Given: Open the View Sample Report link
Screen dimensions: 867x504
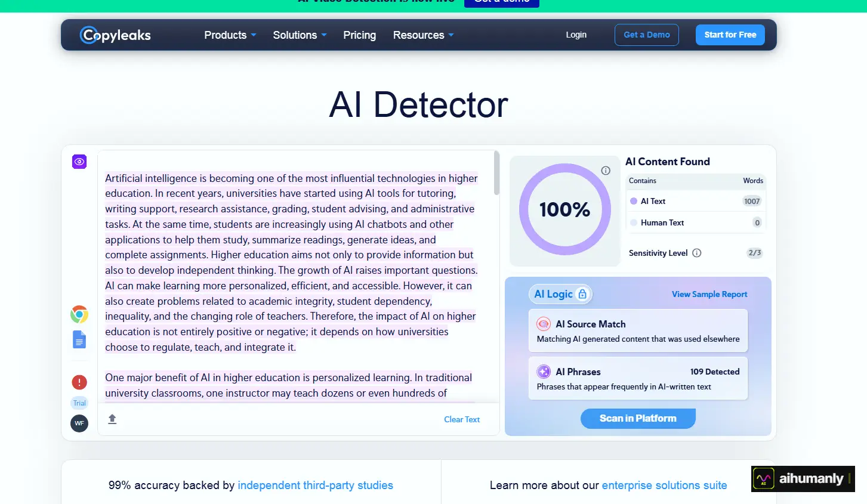Looking at the screenshot, I should click(709, 294).
